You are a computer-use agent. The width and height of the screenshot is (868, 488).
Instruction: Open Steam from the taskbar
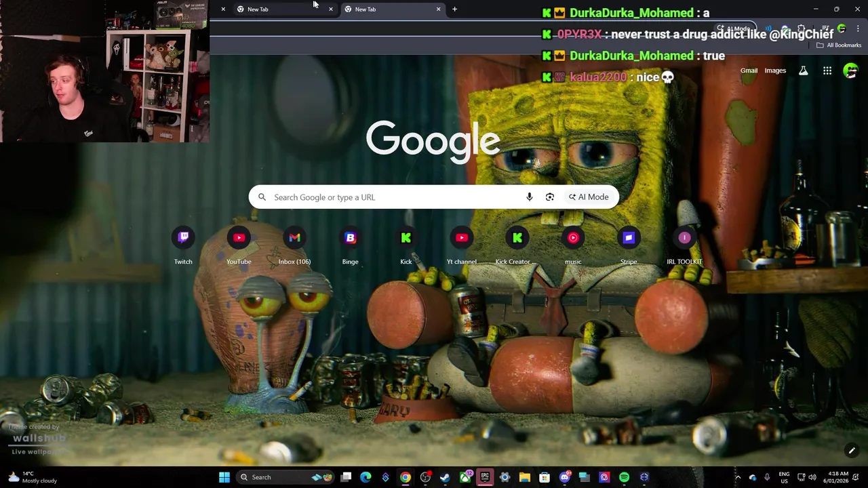[x=445, y=477]
